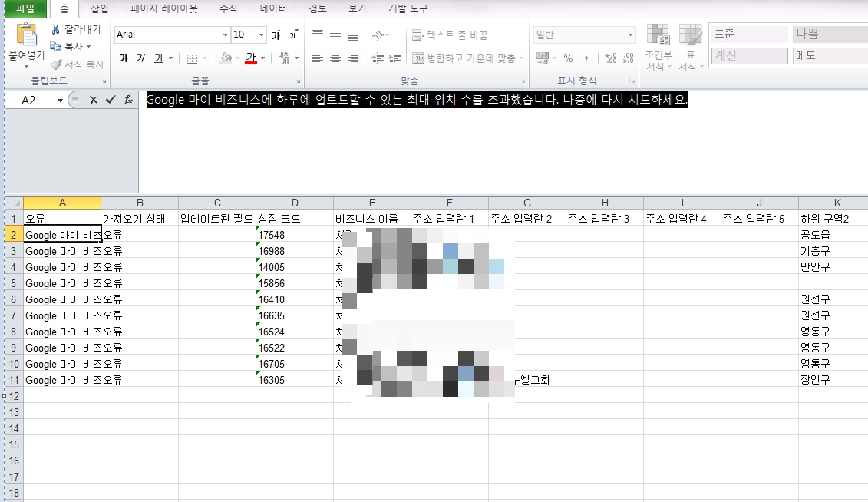Click the increase font size icon
Image resolution: width=868 pixels, height=502 pixels.
pyautogui.click(x=276, y=35)
